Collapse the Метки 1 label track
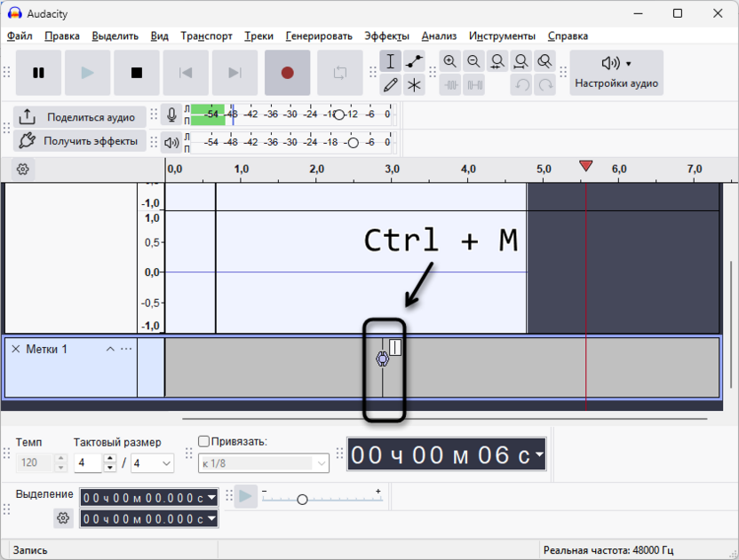Screen dimensions: 739x560 (110, 349)
